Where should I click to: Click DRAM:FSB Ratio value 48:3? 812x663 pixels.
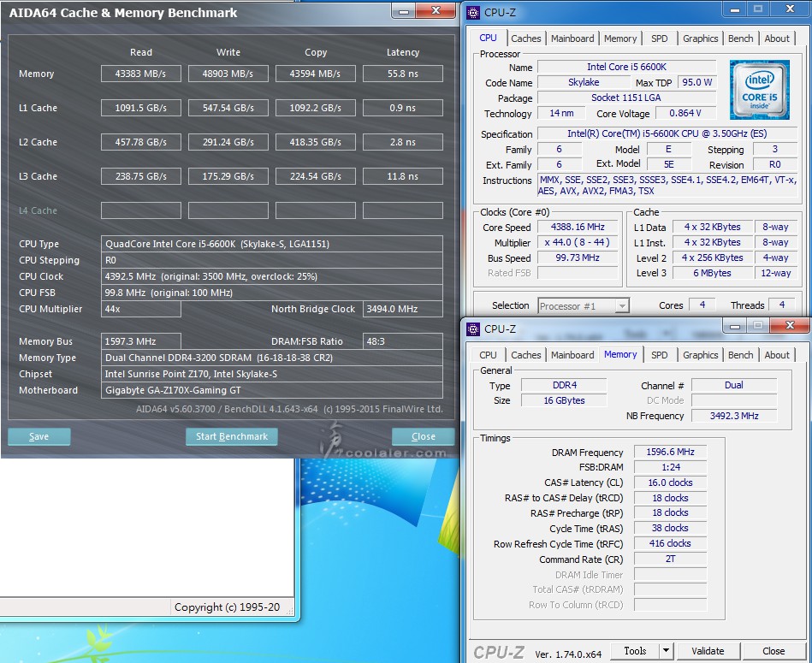click(x=403, y=341)
